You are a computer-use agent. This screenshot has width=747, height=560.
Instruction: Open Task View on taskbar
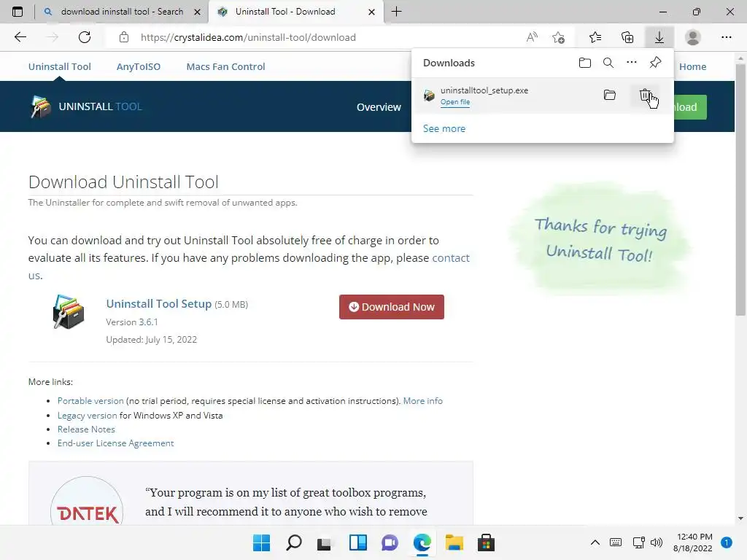[x=325, y=542]
